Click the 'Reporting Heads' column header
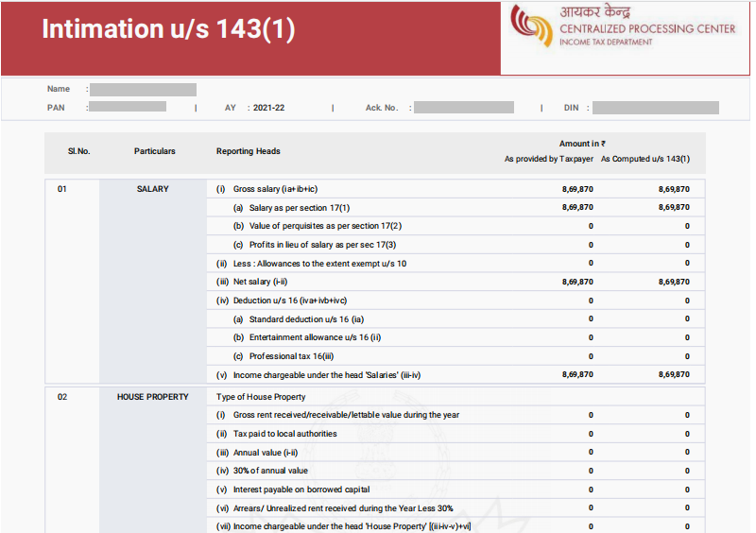Screen dimensions: 756x533 (248, 151)
